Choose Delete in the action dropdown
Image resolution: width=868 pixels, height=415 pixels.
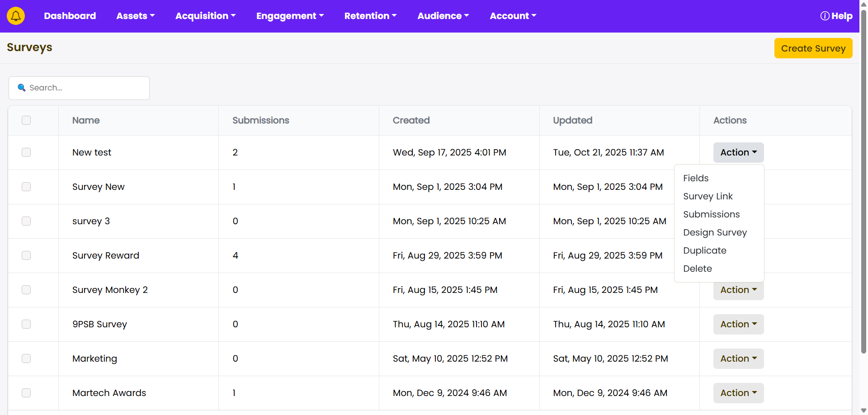(697, 269)
